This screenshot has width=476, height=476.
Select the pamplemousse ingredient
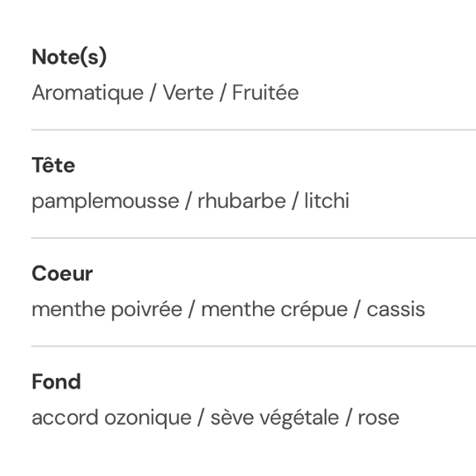coord(104,201)
